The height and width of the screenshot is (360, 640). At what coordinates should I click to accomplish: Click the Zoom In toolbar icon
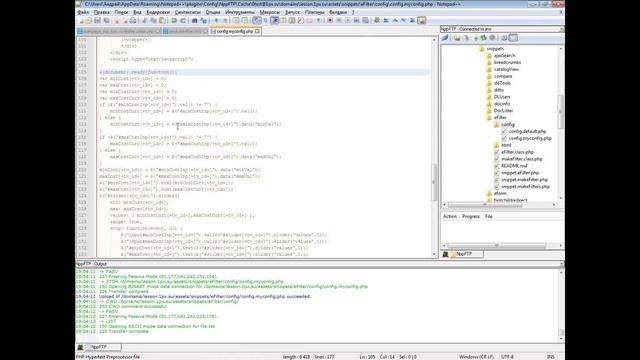click(x=216, y=20)
